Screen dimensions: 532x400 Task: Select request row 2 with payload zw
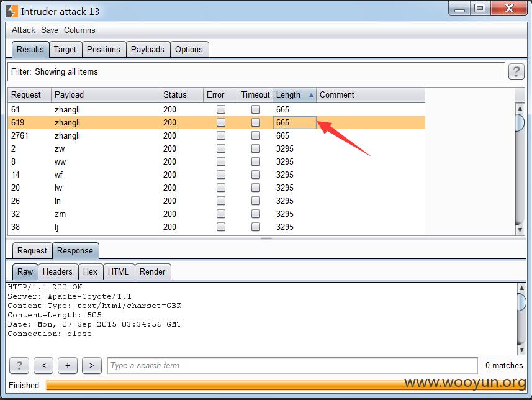click(x=217, y=148)
